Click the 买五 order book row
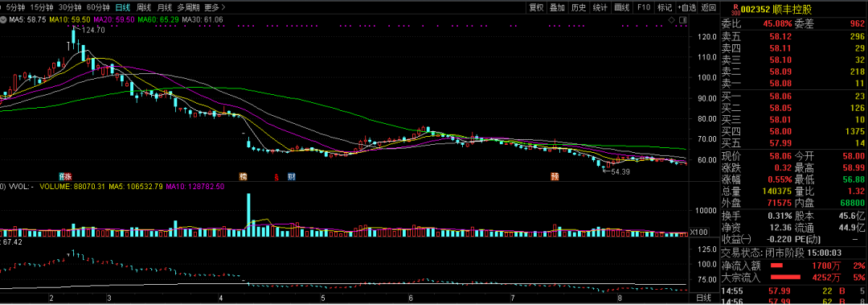Viewport: 868px width, 305px height. pos(793,143)
